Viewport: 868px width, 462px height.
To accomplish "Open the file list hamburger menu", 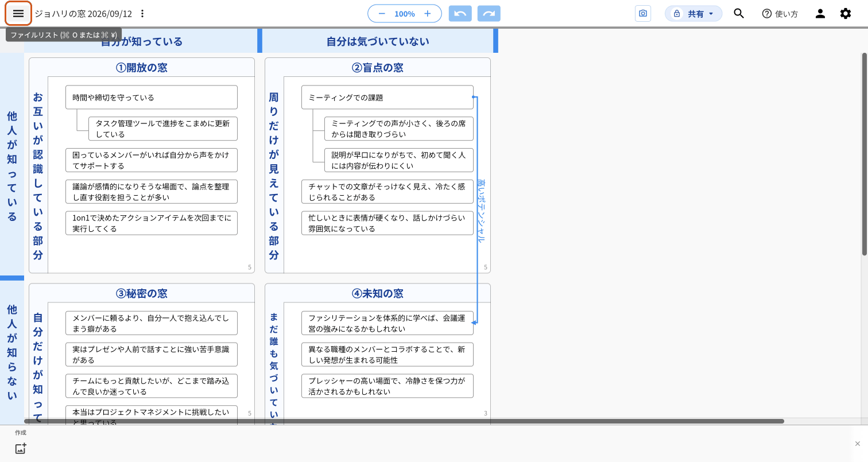I will click(18, 14).
